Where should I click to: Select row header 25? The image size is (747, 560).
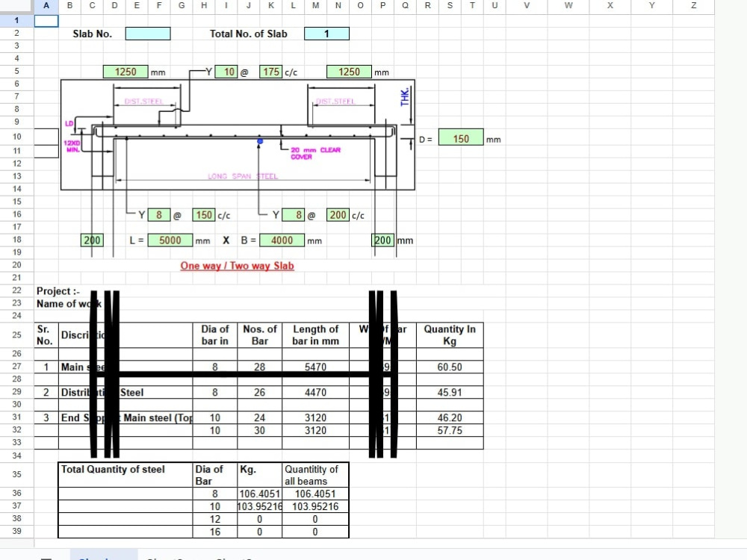tap(16, 335)
